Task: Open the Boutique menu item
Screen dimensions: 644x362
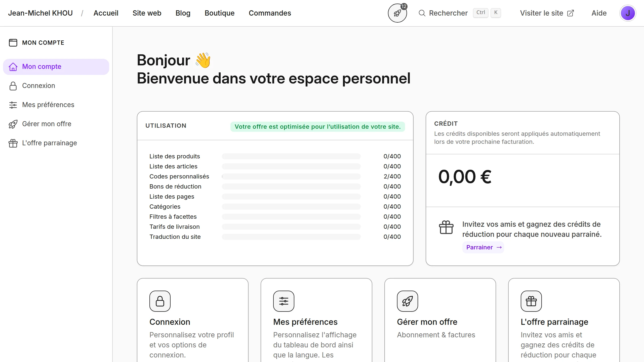Action: tap(219, 13)
